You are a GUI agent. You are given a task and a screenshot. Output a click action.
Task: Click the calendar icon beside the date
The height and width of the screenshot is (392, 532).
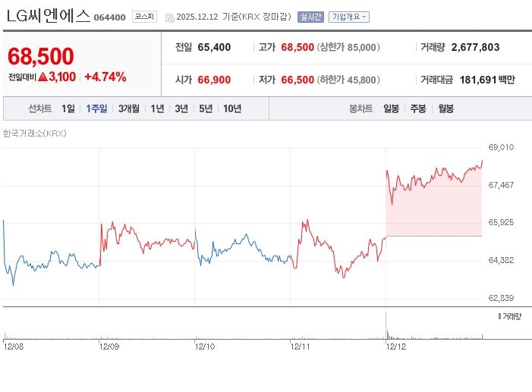169,17
